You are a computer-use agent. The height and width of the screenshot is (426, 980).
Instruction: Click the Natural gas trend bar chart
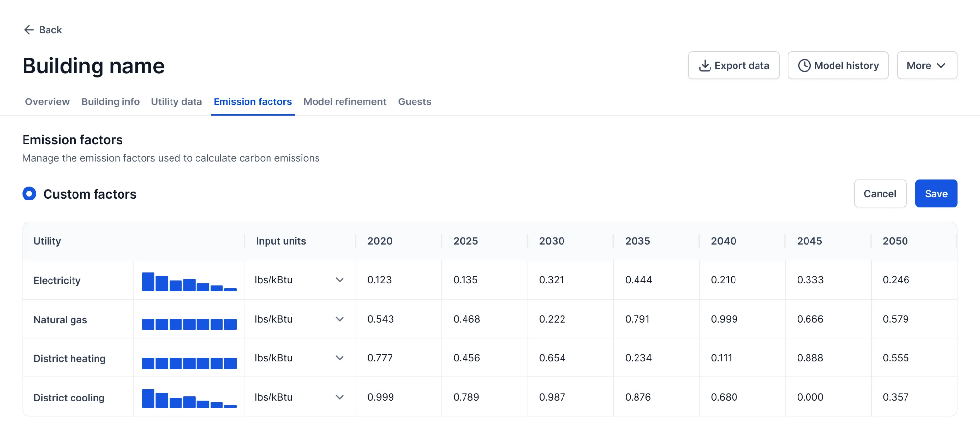189,324
